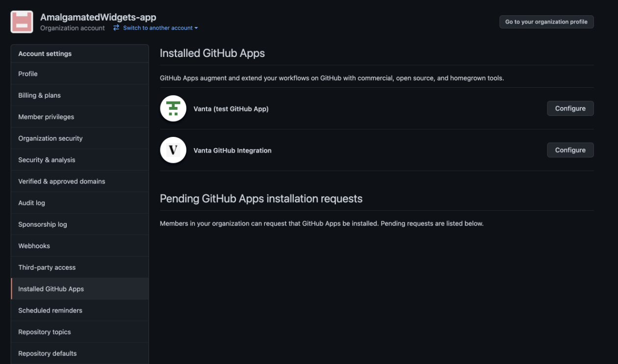Screen dimensions: 618x364
Task: Click the Vanta GitHub Integration logo
Action: pos(173,150)
